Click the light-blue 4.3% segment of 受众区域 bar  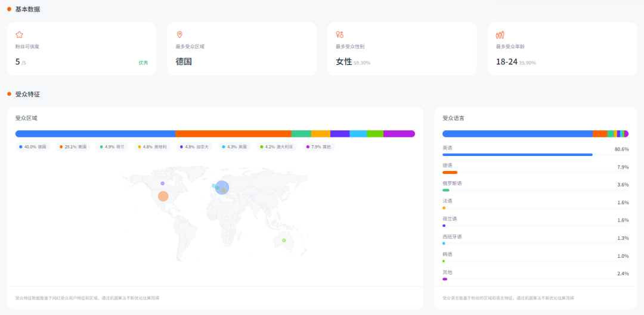point(358,134)
